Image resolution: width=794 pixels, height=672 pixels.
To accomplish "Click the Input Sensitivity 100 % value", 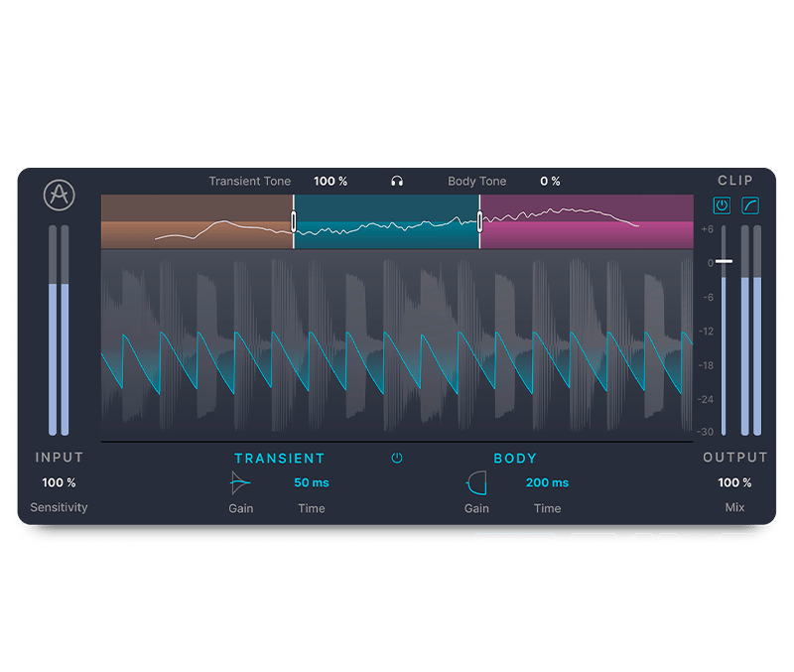I will [x=59, y=482].
